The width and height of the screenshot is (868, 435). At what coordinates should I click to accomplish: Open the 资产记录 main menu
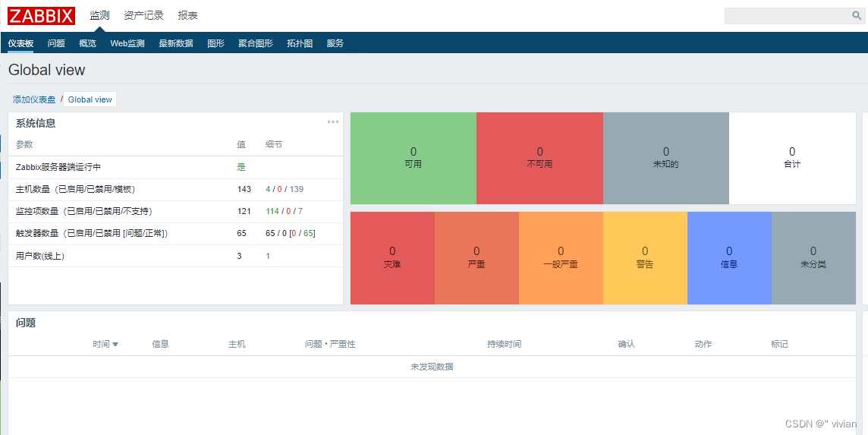[x=143, y=15]
